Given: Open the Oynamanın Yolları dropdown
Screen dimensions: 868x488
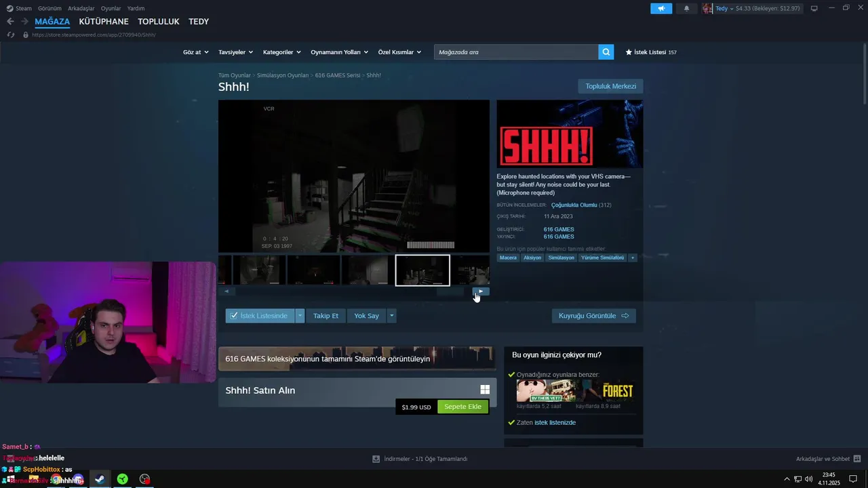Looking at the screenshot, I should pyautogui.click(x=339, y=52).
